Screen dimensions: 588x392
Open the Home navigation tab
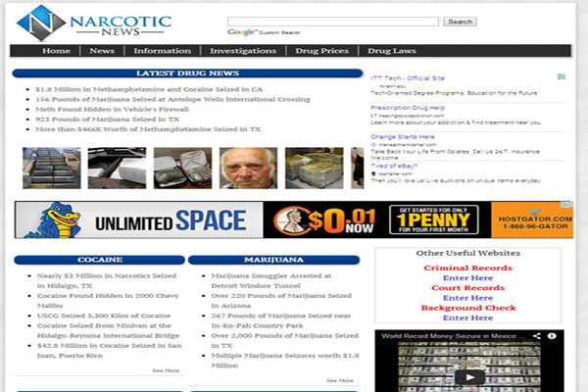[x=56, y=51]
